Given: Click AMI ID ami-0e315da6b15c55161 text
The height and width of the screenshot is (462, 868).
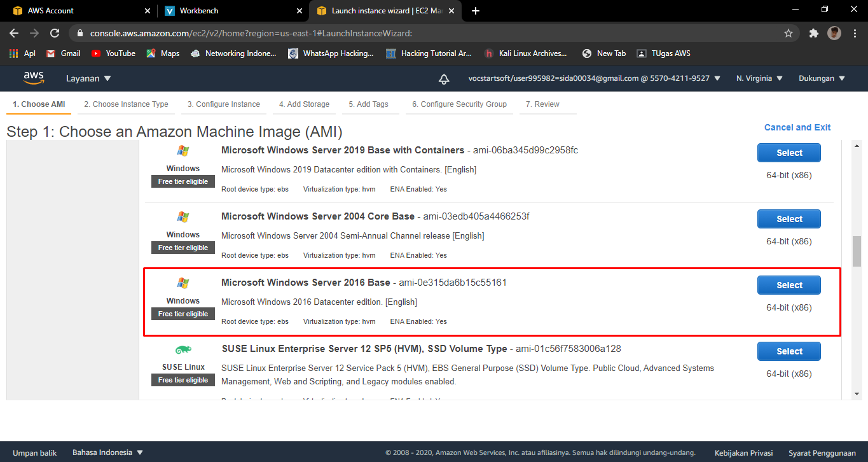Looking at the screenshot, I should (x=453, y=283).
